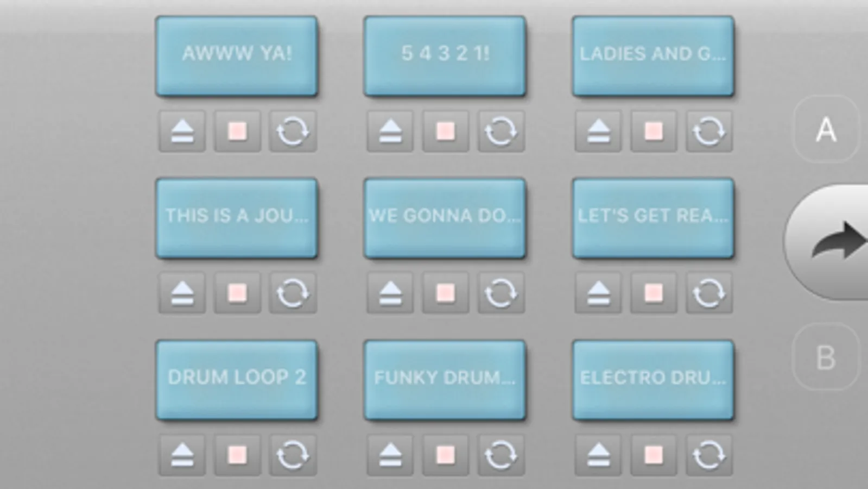Click the eject icon under 5 4 3 2 1! pad

tap(390, 131)
